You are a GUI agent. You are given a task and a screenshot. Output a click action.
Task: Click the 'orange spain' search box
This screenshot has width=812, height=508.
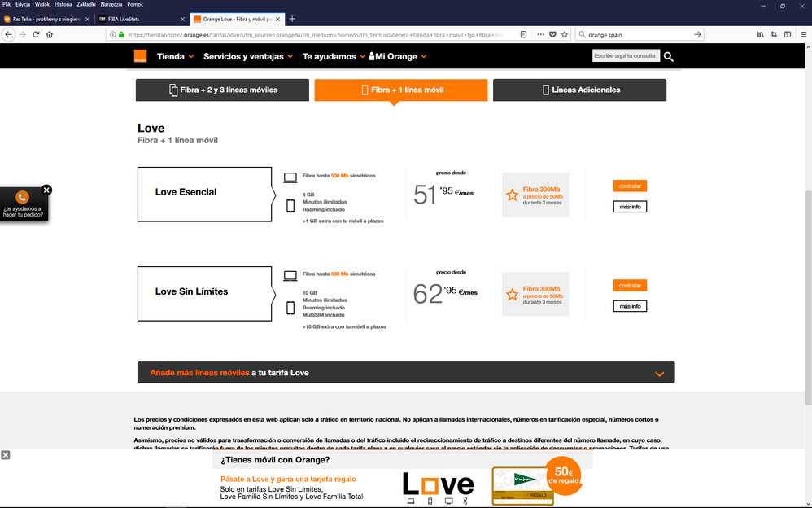click(639, 35)
